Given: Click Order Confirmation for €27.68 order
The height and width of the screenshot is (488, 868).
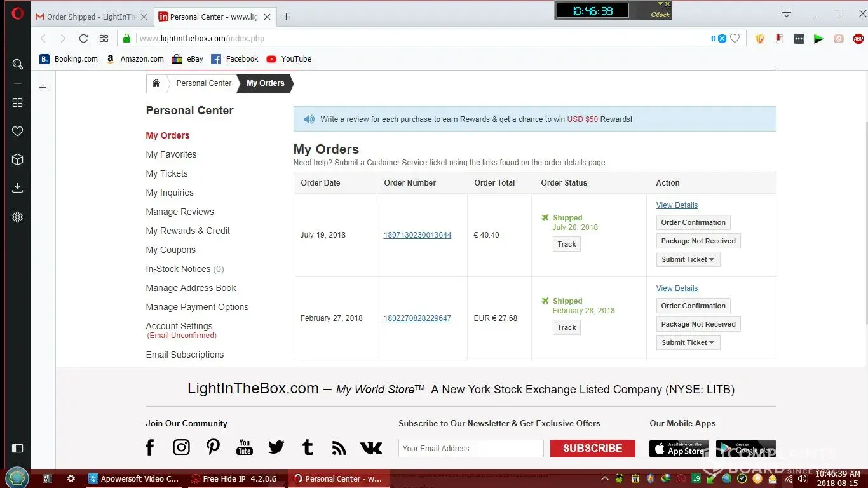Looking at the screenshot, I should [x=693, y=306].
